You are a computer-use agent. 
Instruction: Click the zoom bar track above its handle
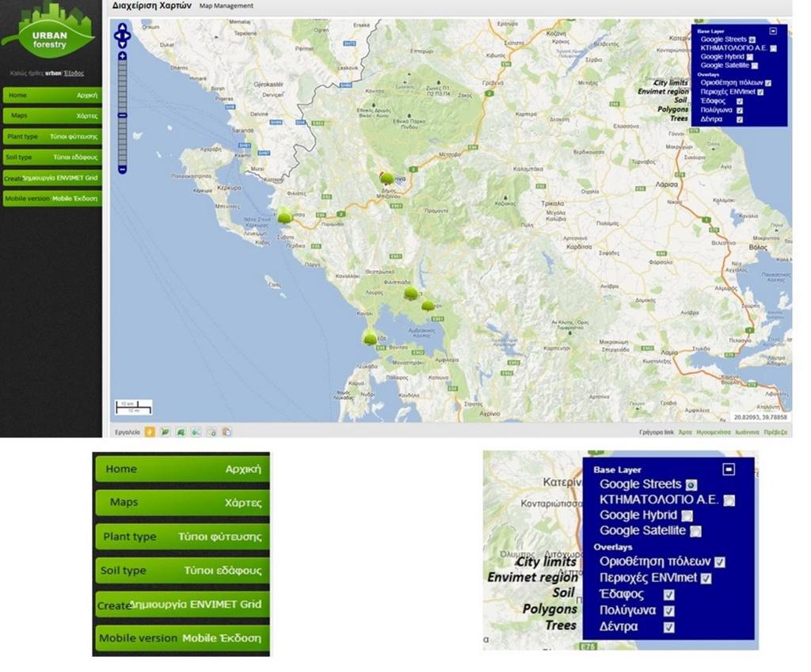tap(123, 86)
